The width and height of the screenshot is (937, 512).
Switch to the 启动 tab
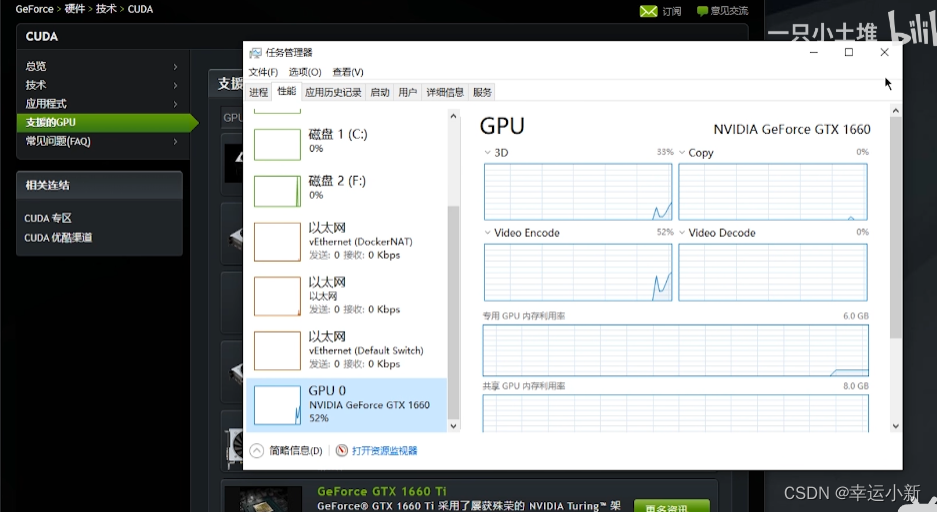[x=379, y=92]
